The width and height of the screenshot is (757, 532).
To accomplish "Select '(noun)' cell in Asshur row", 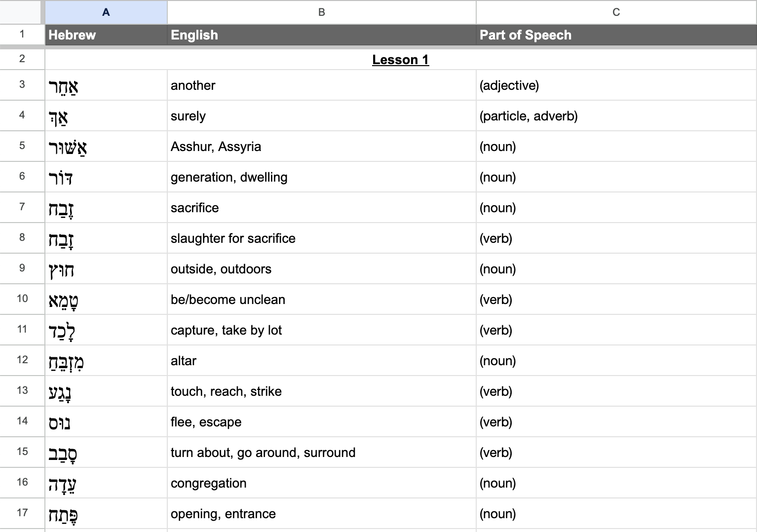I will (616, 147).
